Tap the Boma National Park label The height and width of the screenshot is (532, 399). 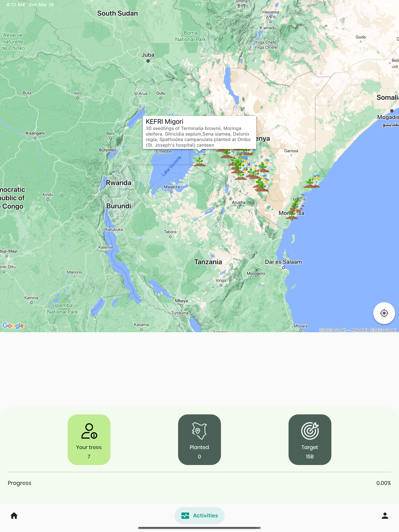click(190, 36)
